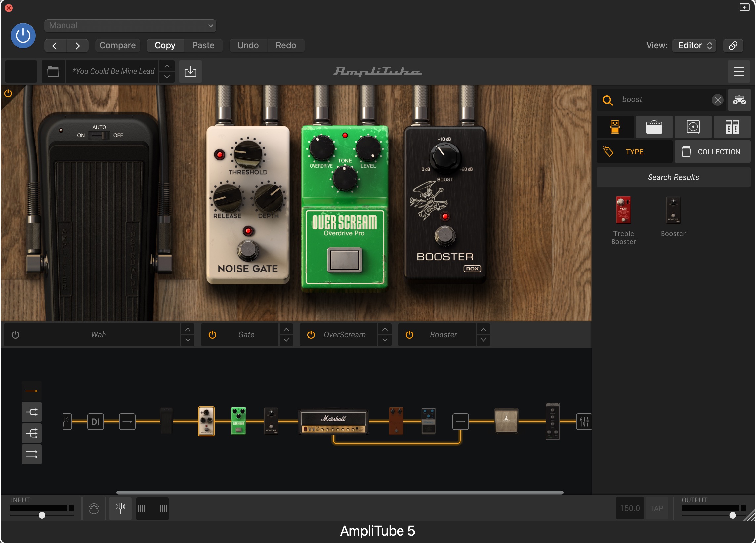Click the Redo button
The width and height of the screenshot is (756, 543).
coord(286,45)
